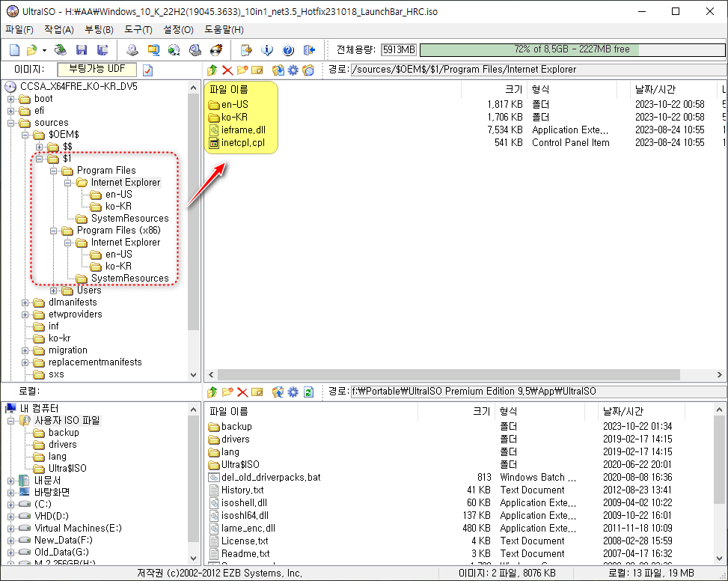
Task: Select the replacementmanifests folder in tree
Action: pyautogui.click(x=95, y=362)
